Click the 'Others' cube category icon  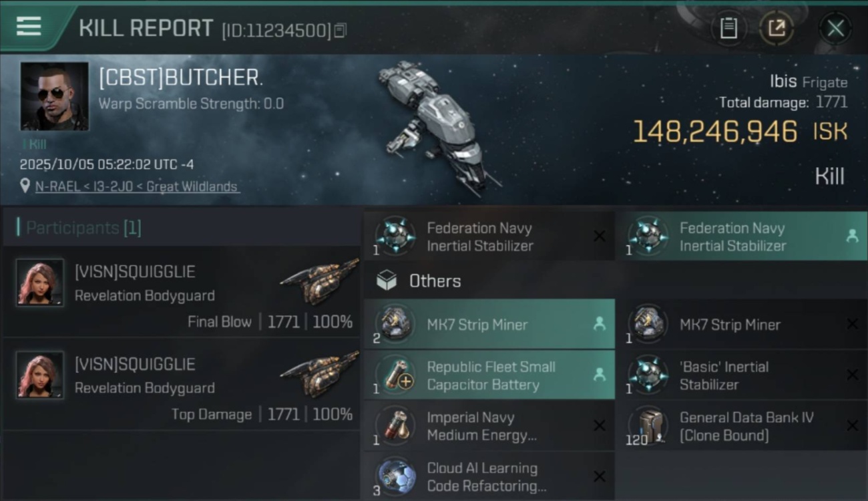pyautogui.click(x=387, y=281)
